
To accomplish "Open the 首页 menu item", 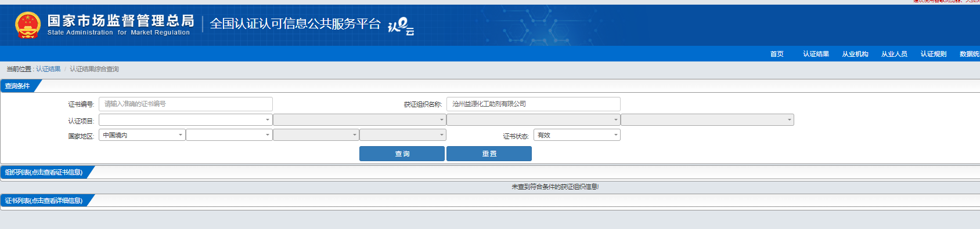I will point(777,54).
